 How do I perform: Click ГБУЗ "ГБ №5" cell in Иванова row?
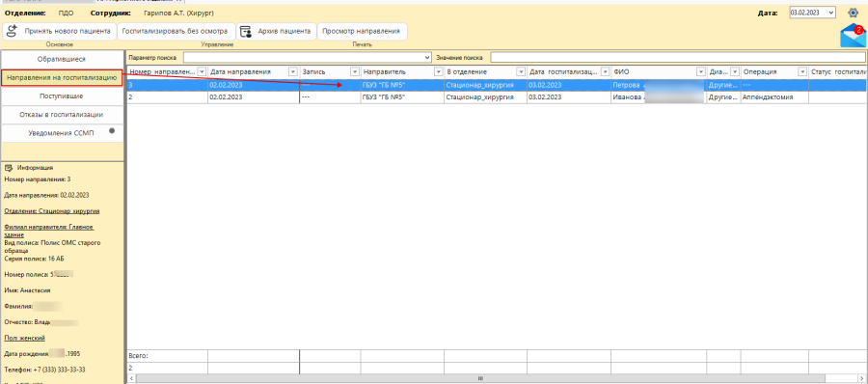point(402,97)
